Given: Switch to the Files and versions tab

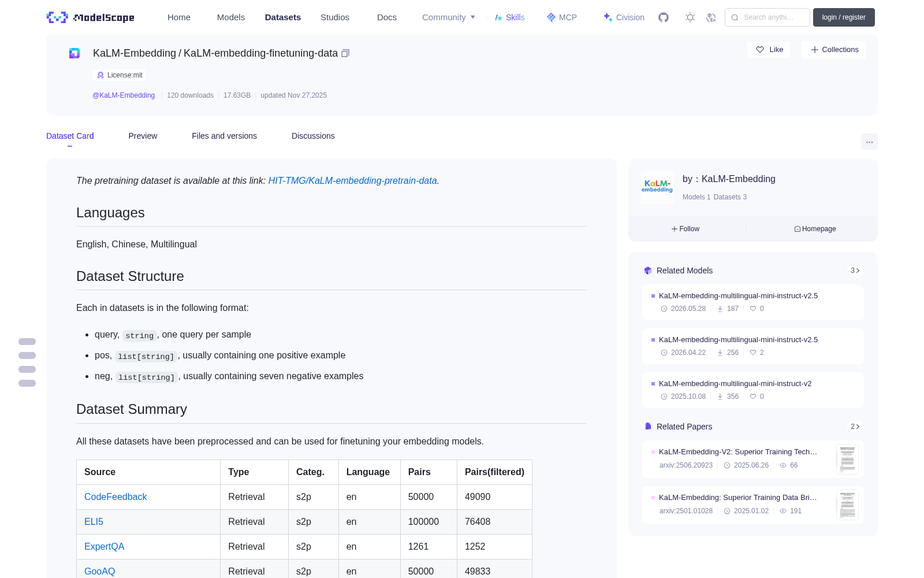Looking at the screenshot, I should coord(224,136).
